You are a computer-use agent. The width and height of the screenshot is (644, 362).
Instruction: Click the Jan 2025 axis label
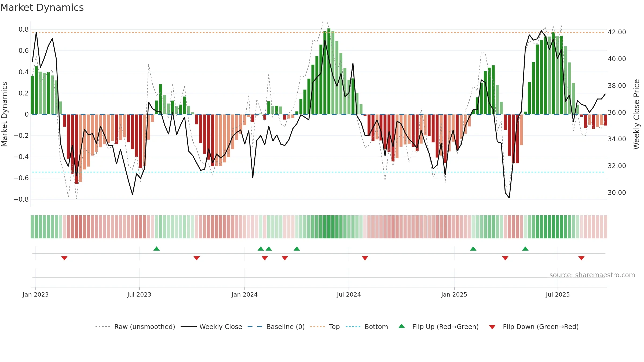454,294
